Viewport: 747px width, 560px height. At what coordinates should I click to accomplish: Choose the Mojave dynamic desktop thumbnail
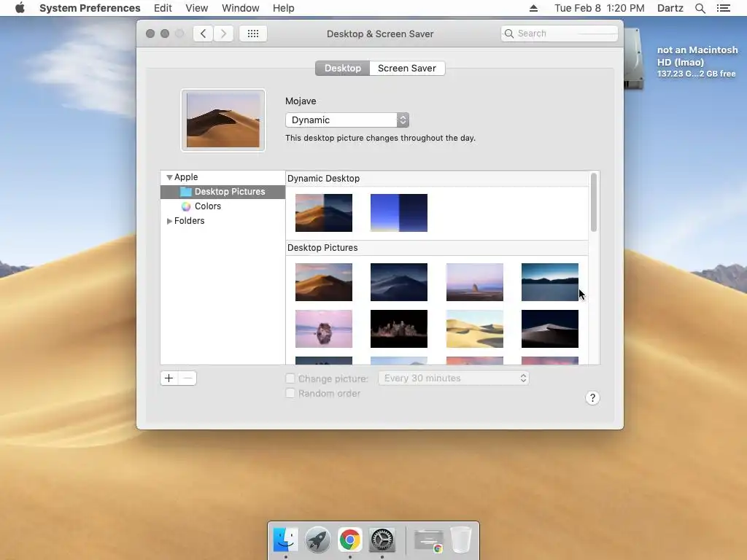tap(323, 213)
